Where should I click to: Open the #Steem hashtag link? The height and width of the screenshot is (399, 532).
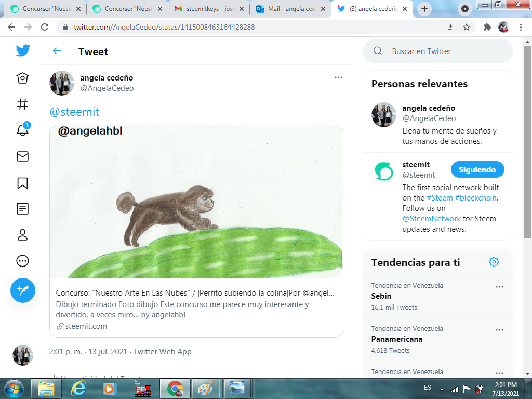tap(440, 198)
